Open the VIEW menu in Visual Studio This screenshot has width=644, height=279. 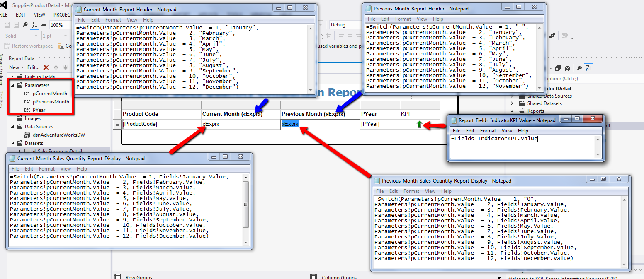tap(40, 15)
